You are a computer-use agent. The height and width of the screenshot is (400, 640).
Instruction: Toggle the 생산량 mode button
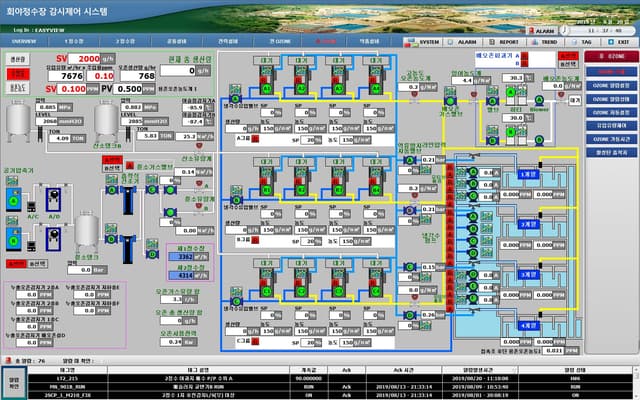coord(18,60)
